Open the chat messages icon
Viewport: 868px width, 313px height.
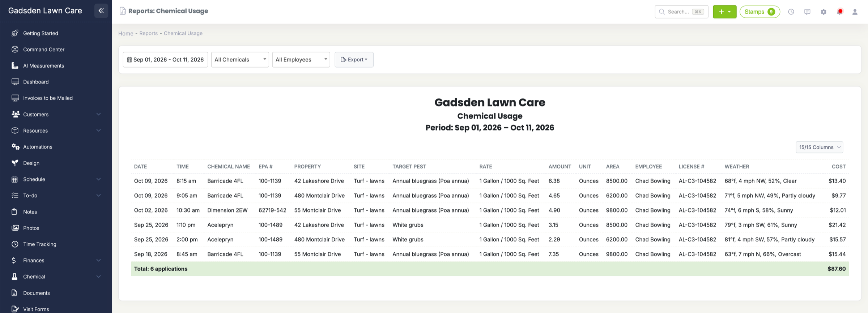(807, 12)
